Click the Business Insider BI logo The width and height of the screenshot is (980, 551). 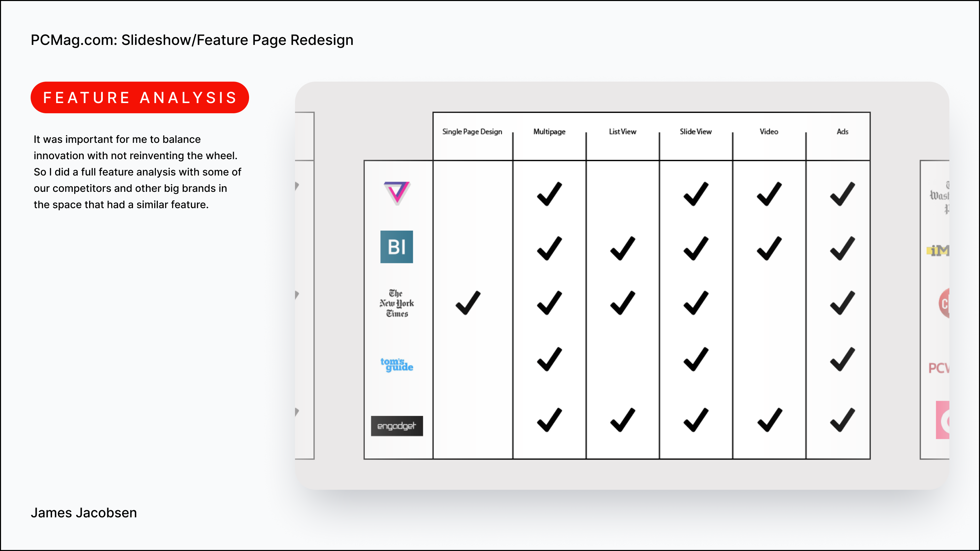(x=396, y=247)
